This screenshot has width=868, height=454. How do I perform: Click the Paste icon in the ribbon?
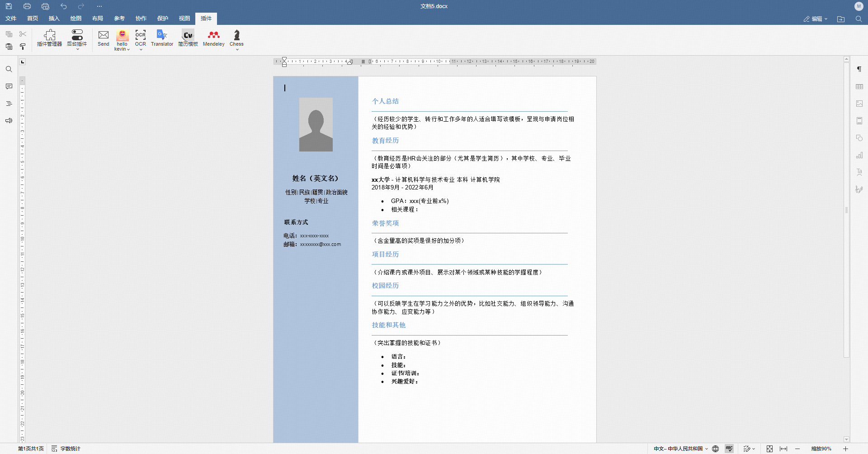9,46
